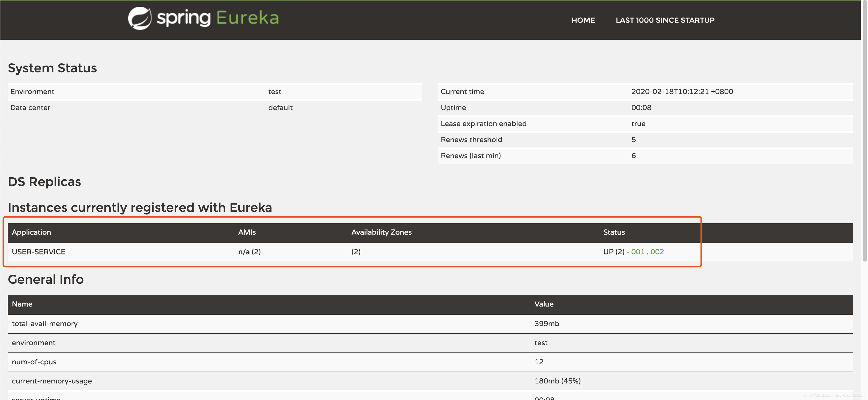Viewport: 868px width, 400px height.
Task: Click the AMIs column header
Action: click(x=247, y=232)
